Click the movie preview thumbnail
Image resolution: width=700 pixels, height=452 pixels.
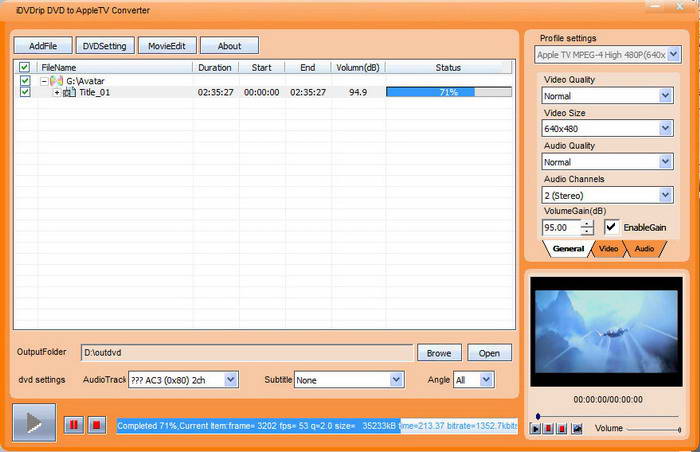click(606, 331)
